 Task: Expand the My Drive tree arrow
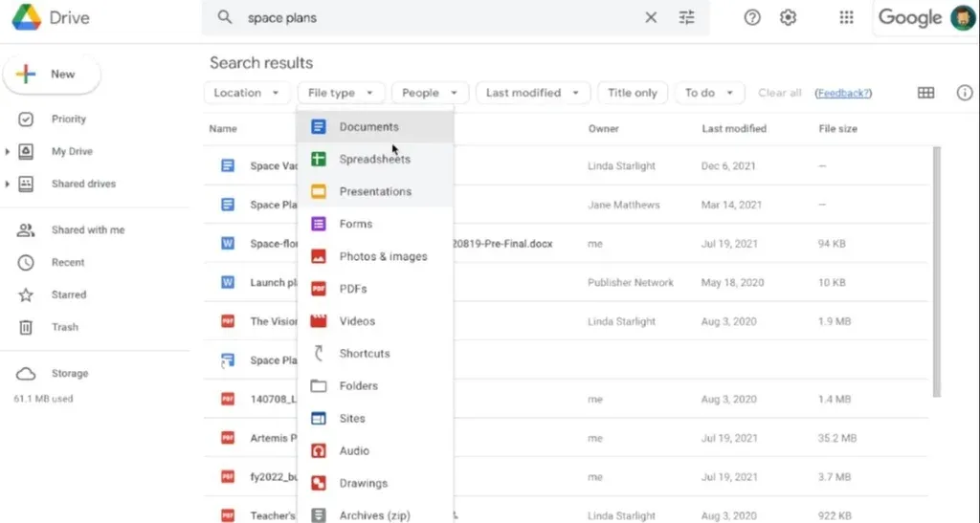(x=8, y=152)
